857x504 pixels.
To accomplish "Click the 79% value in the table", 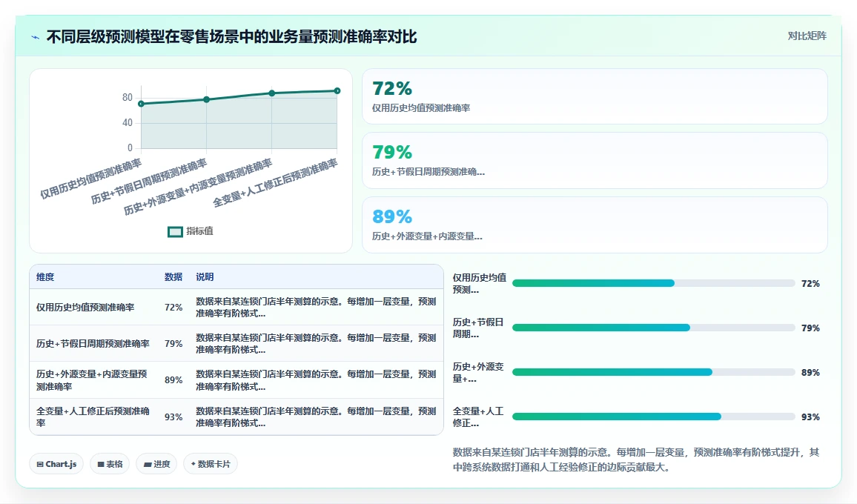I will [x=173, y=344].
